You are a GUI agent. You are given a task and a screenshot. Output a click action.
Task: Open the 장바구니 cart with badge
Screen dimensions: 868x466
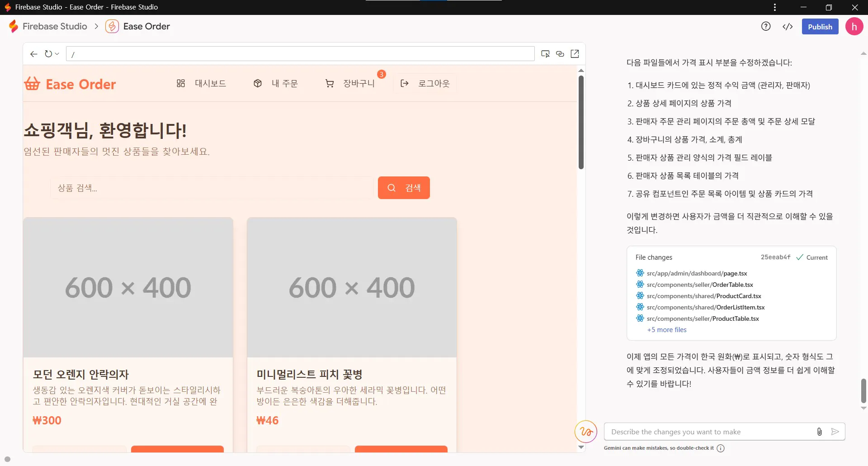click(350, 83)
